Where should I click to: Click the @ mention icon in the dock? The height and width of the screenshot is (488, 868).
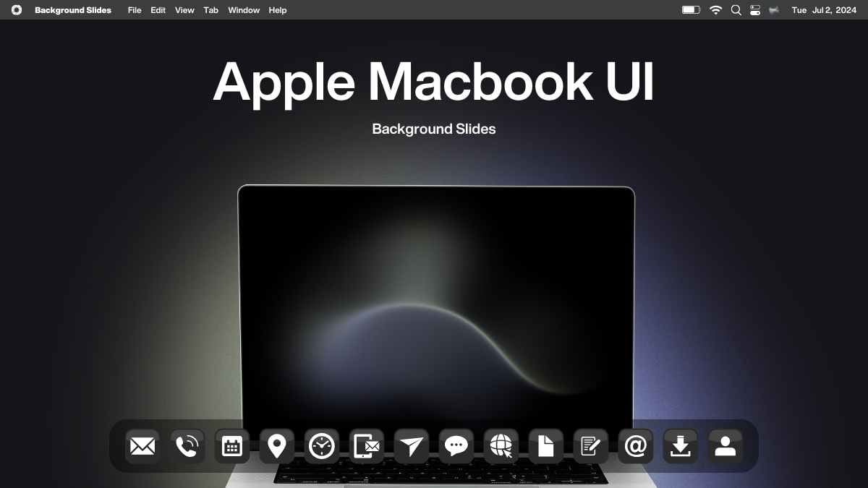tap(635, 446)
